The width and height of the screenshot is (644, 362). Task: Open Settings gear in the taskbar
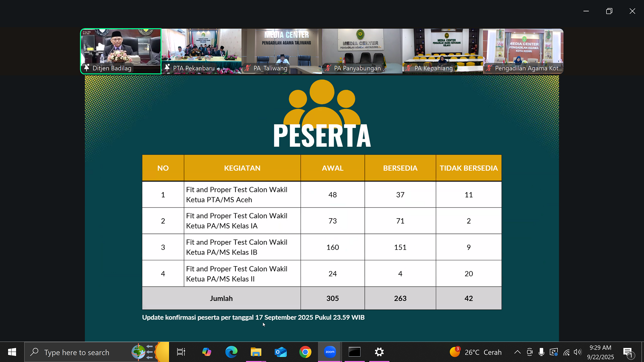[379, 352]
